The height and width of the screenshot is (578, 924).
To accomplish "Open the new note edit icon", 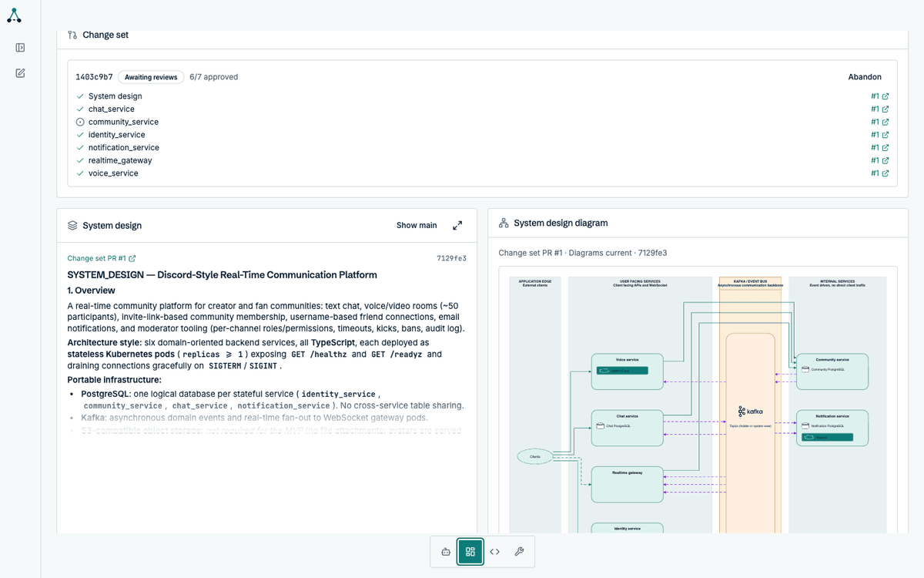I will 20,73.
